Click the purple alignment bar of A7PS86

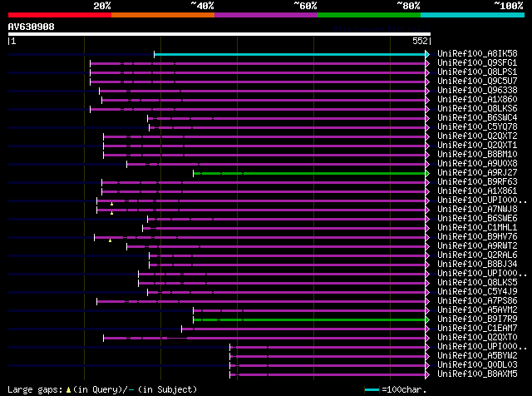261,302
